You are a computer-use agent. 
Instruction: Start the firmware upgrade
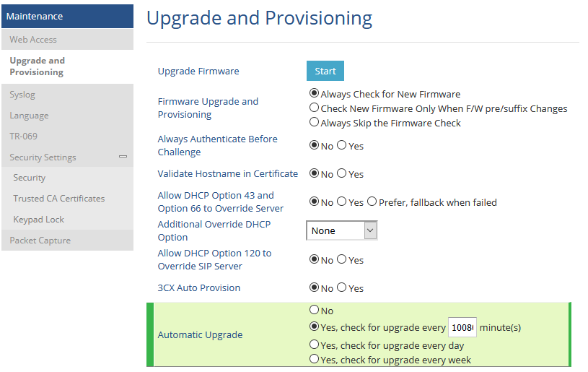point(325,71)
